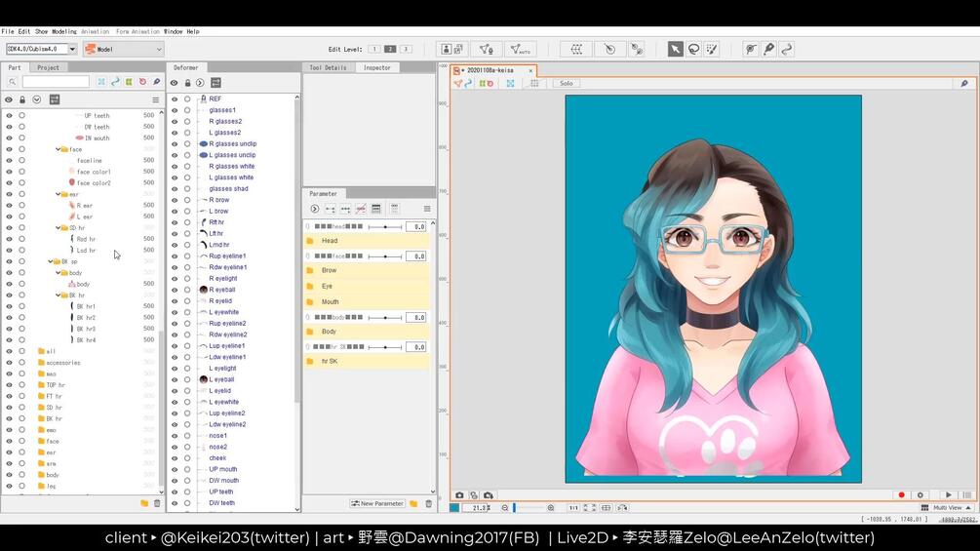This screenshot has width=980, height=551.
Task: Collapse the face folder in Part panel
Action: click(x=58, y=149)
